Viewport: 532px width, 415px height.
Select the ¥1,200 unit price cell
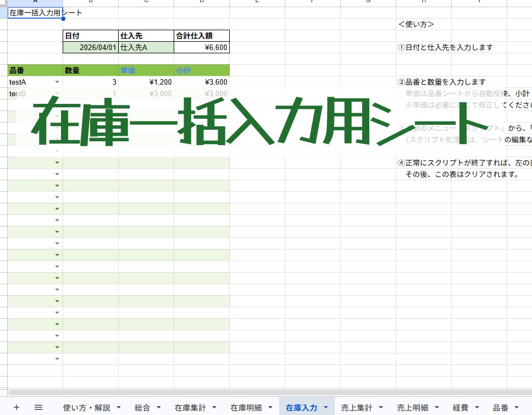[x=146, y=82]
